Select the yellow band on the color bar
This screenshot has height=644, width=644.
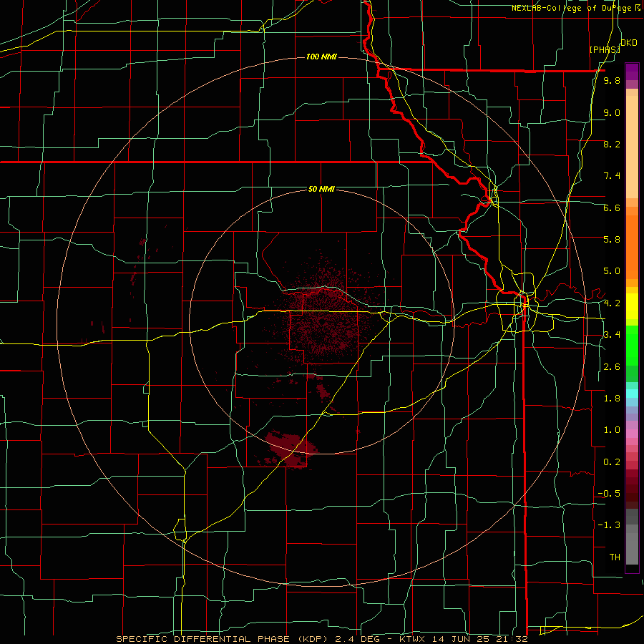coord(632,306)
